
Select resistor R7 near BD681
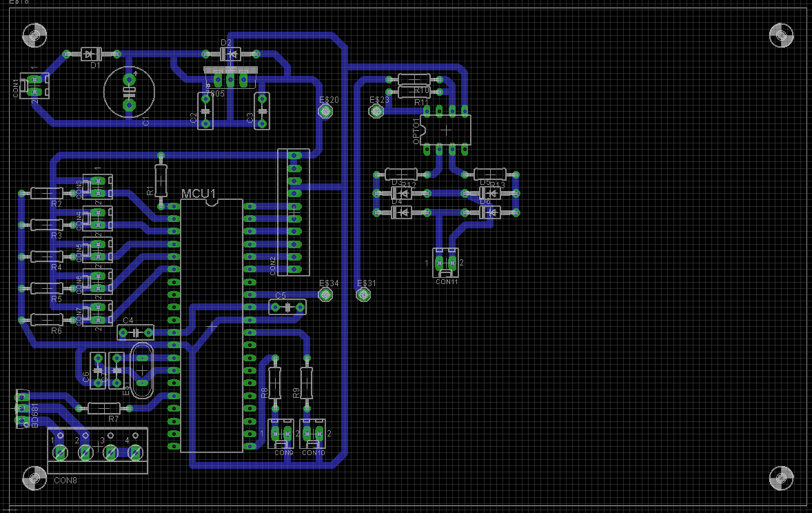coord(105,408)
